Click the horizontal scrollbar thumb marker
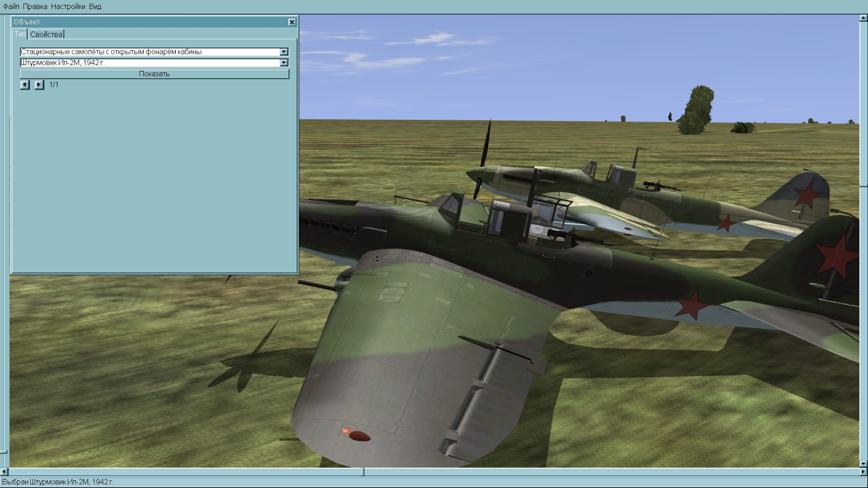Screen dimensions: 868x488 click(x=362, y=472)
